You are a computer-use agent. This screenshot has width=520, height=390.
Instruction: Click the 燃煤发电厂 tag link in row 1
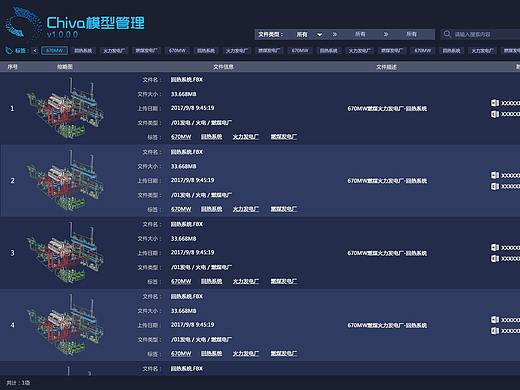pyautogui.click(x=284, y=137)
